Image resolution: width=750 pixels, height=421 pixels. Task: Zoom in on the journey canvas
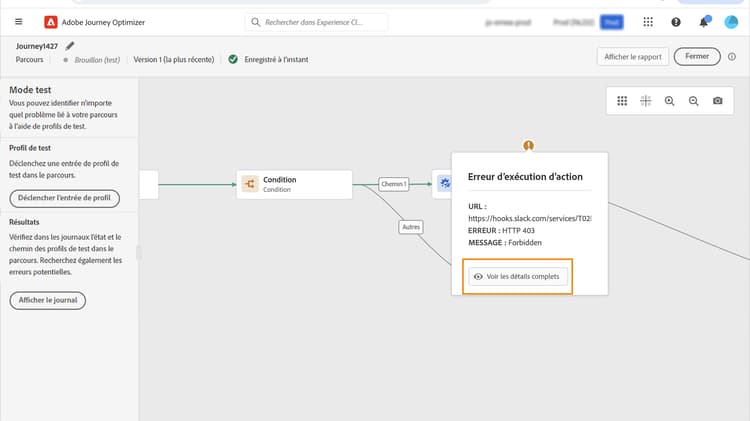669,101
